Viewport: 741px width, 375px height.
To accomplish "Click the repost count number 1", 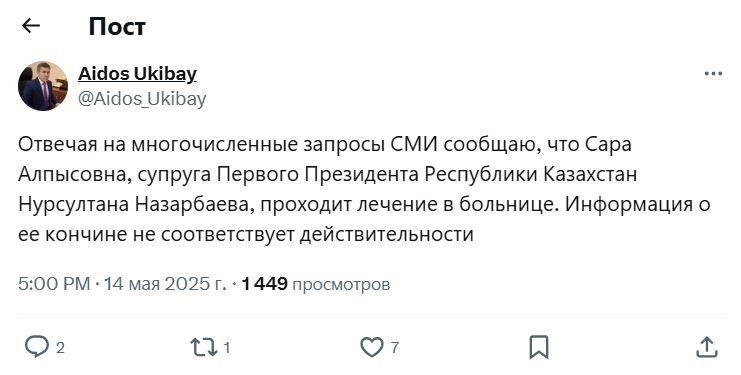I will point(226,348).
